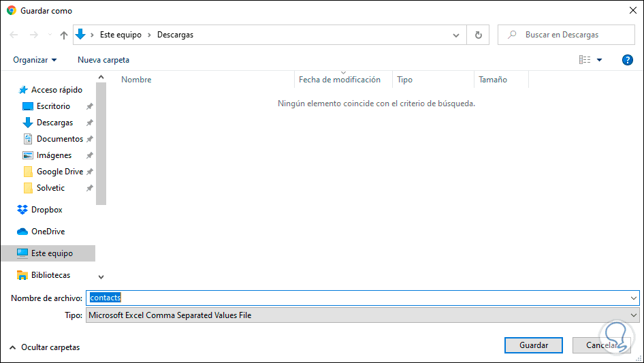Close the 'Guardar como' dialog
The width and height of the screenshot is (644, 363).
[x=633, y=10]
